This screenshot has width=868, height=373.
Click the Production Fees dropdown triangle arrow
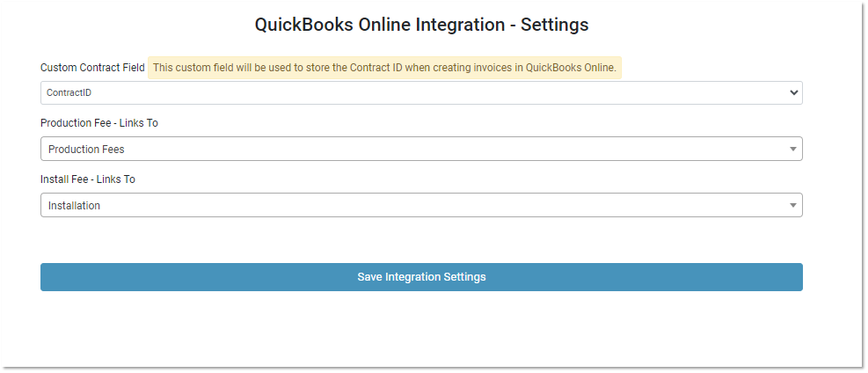[x=792, y=150]
